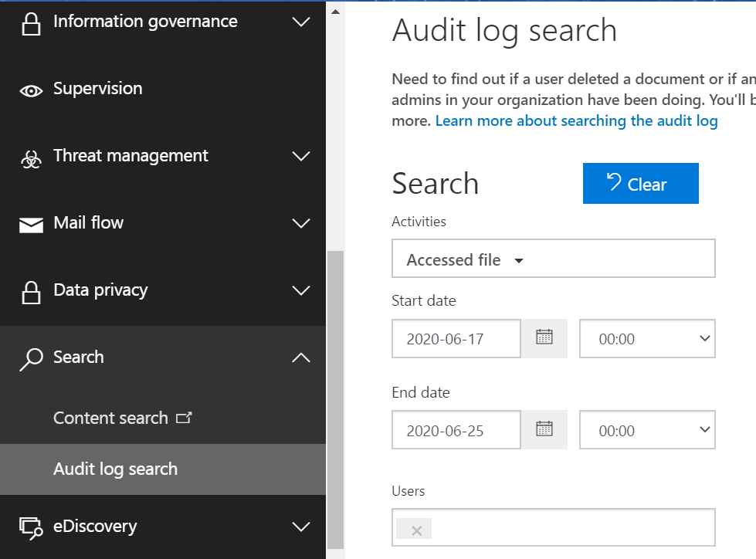
Task: Click the Supervision eye icon
Action: click(x=31, y=90)
